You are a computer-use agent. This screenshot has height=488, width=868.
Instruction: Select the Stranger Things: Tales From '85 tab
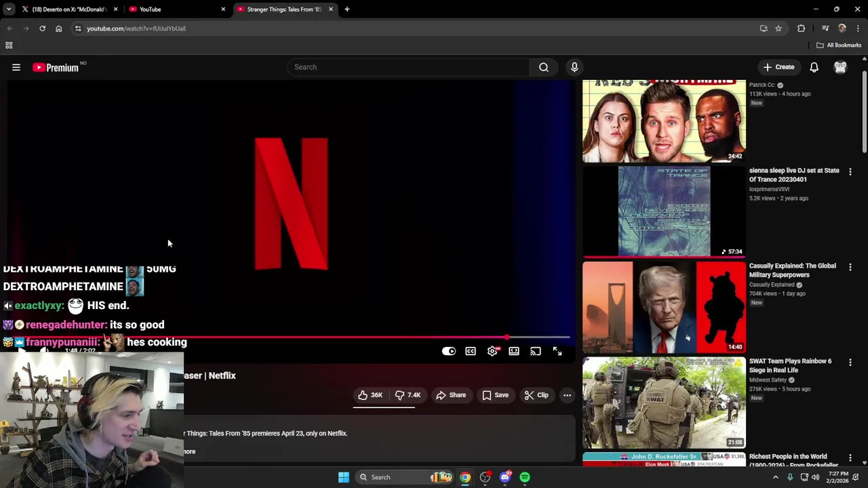[x=285, y=9]
